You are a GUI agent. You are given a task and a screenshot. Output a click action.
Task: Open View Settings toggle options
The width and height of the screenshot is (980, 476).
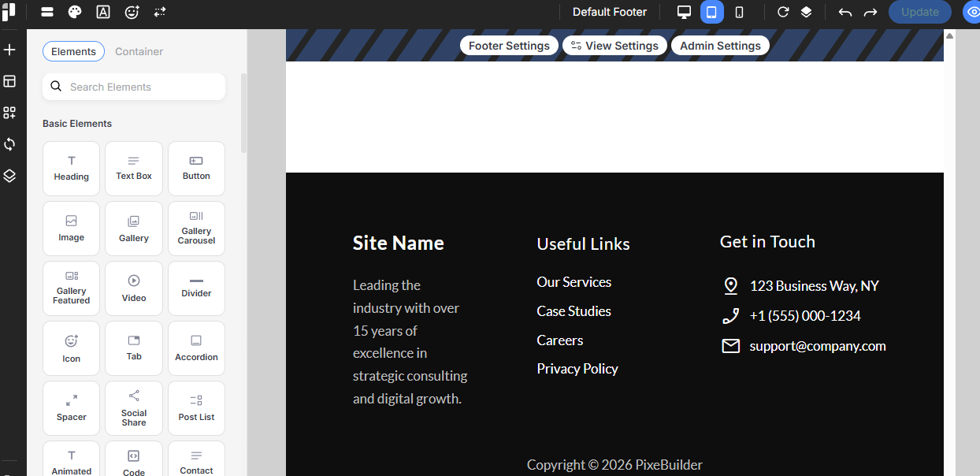pos(614,46)
